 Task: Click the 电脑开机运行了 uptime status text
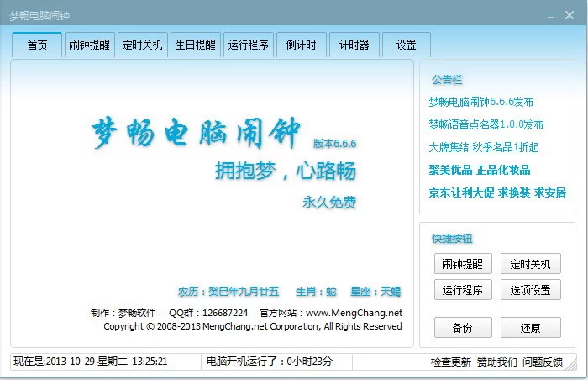click(x=270, y=362)
